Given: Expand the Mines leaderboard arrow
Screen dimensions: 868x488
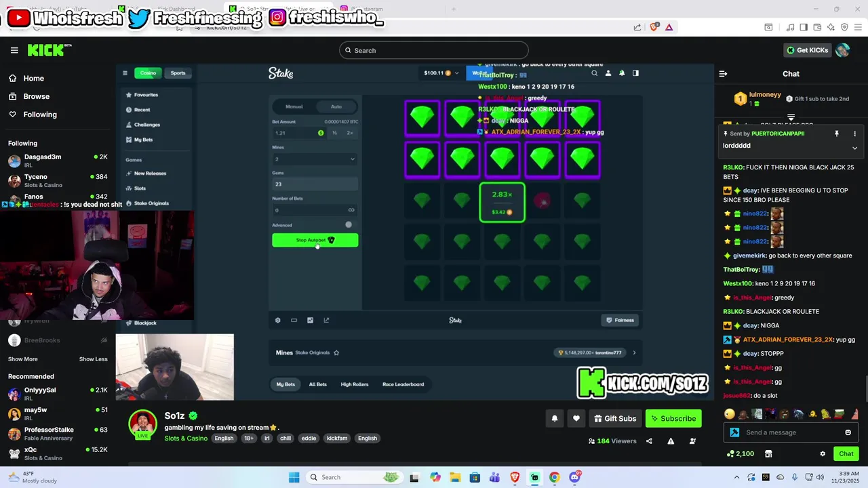Looking at the screenshot, I should 634,352.
